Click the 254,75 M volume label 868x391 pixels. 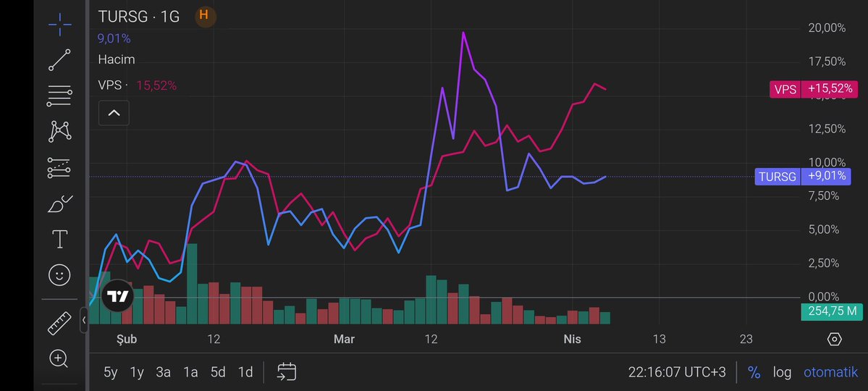(832, 311)
